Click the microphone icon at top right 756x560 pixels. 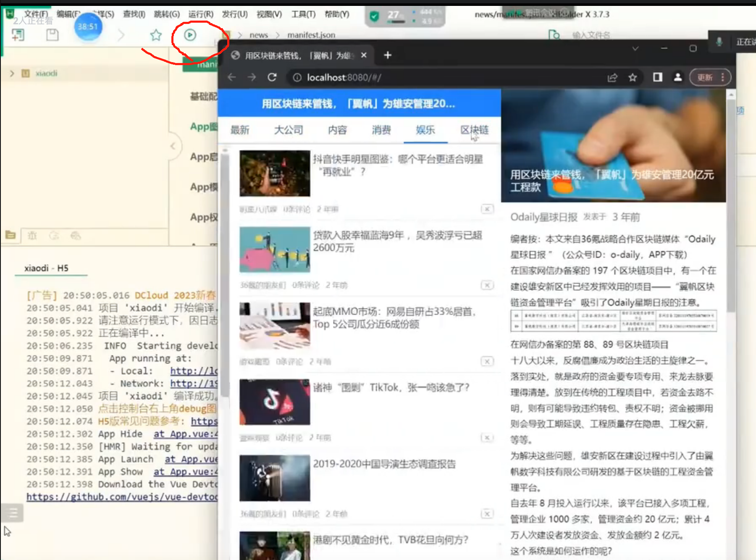tap(719, 42)
